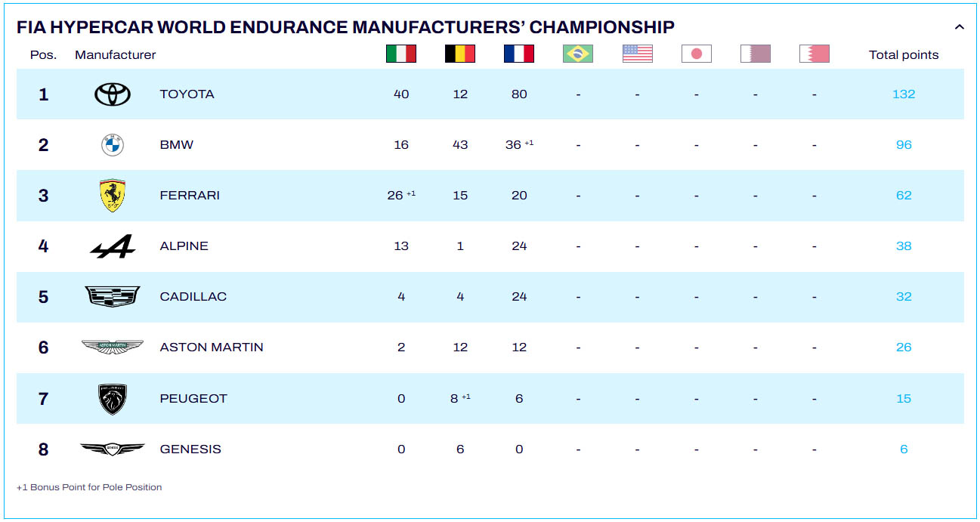Click the BMW roundel logo
This screenshot has width=980, height=522.
click(113, 145)
